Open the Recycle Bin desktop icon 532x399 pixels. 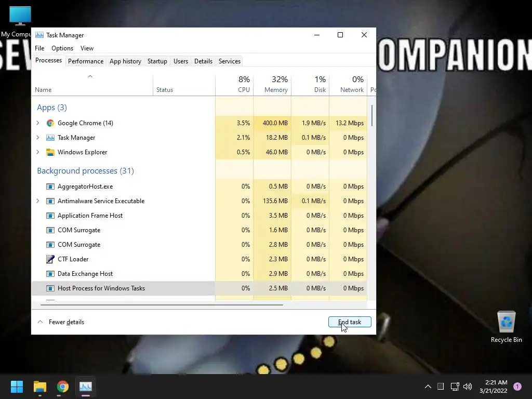click(x=506, y=327)
